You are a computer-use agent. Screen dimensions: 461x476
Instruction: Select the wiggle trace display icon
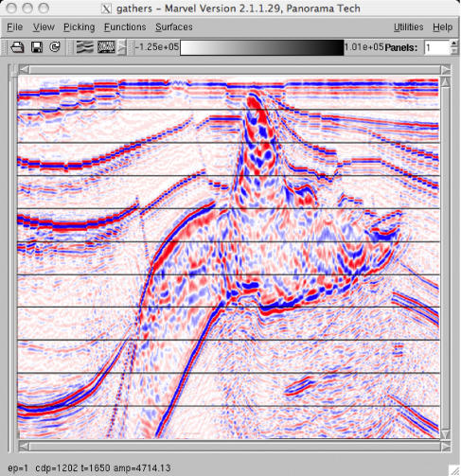106,47
